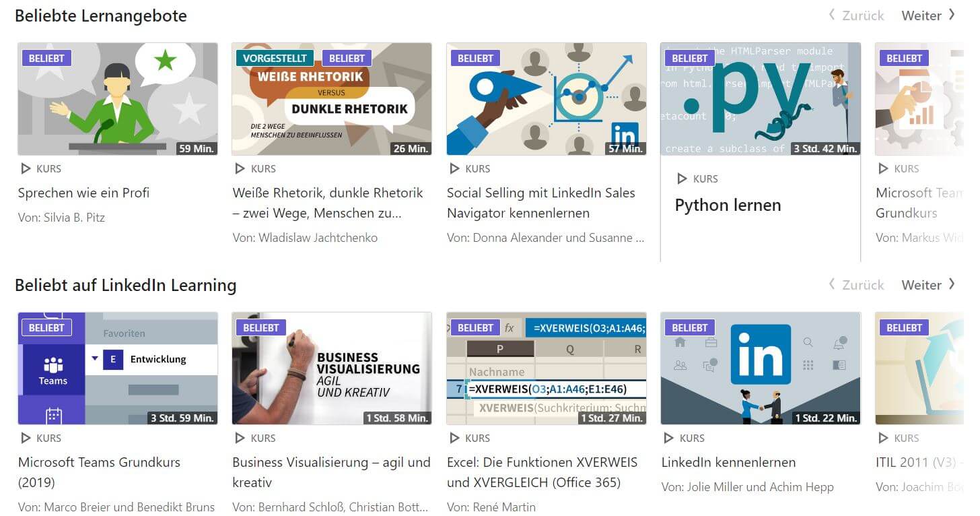Click the KURS play icon under Weiße Rhetorik
The height and width of the screenshot is (516, 980).
point(240,168)
